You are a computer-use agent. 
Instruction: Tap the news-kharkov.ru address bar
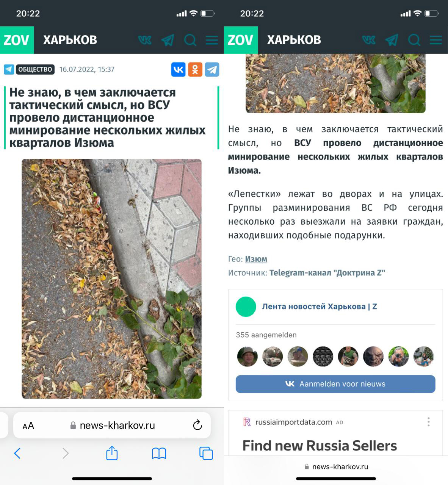(x=112, y=425)
